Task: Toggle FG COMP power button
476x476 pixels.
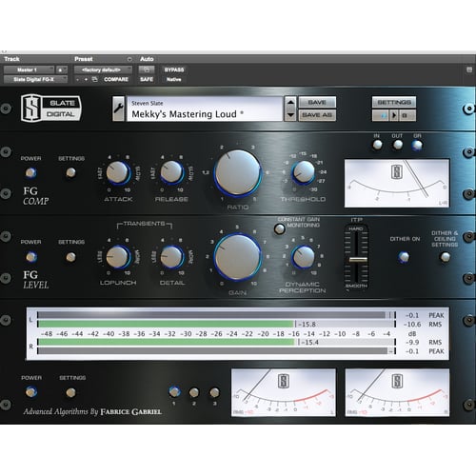Action: 30,172
